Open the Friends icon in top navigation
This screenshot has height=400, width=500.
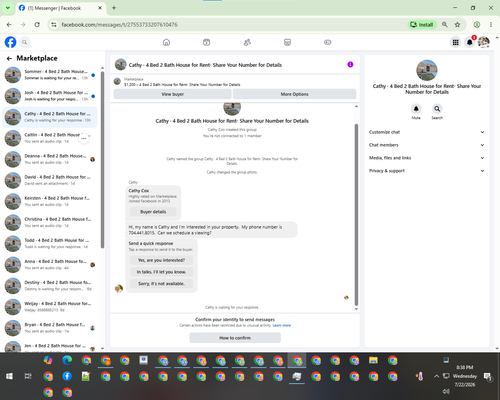[x=247, y=42]
